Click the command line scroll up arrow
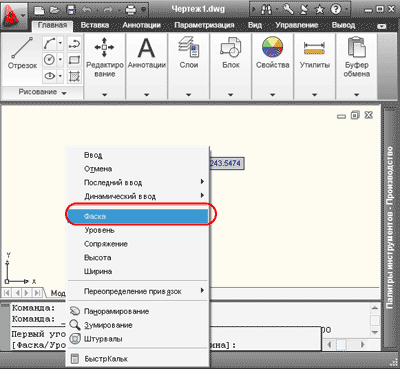Image resolution: width=400 pixels, height=369 pixels. click(x=375, y=308)
